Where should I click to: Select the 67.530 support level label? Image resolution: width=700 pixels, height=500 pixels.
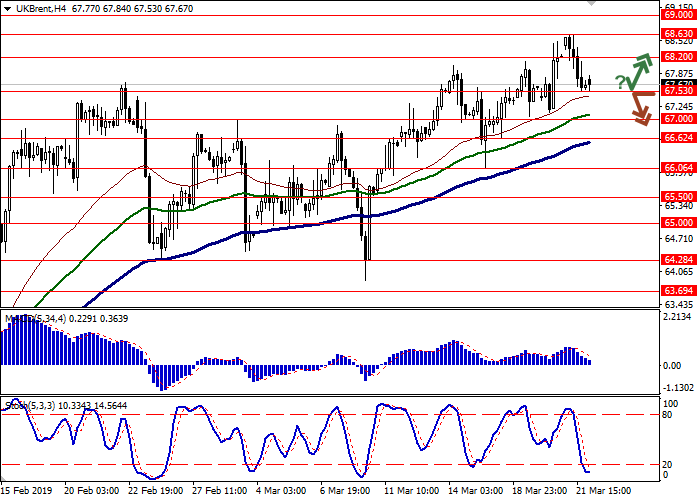[677, 91]
